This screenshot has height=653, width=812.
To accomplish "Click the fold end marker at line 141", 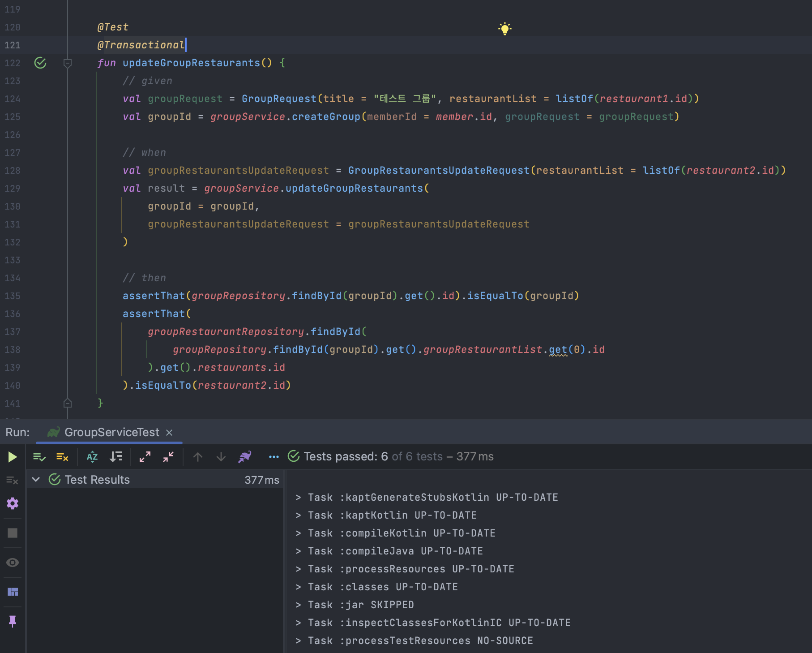I will pyautogui.click(x=68, y=403).
